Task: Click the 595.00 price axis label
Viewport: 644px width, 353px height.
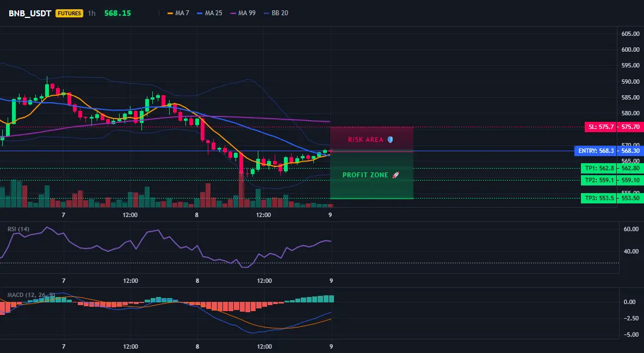Action: (630, 65)
